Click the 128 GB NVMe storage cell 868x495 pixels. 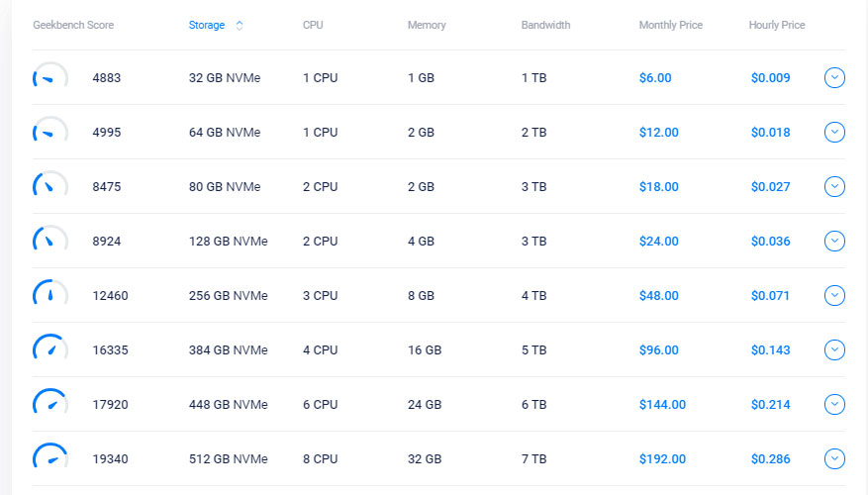pyautogui.click(x=228, y=242)
